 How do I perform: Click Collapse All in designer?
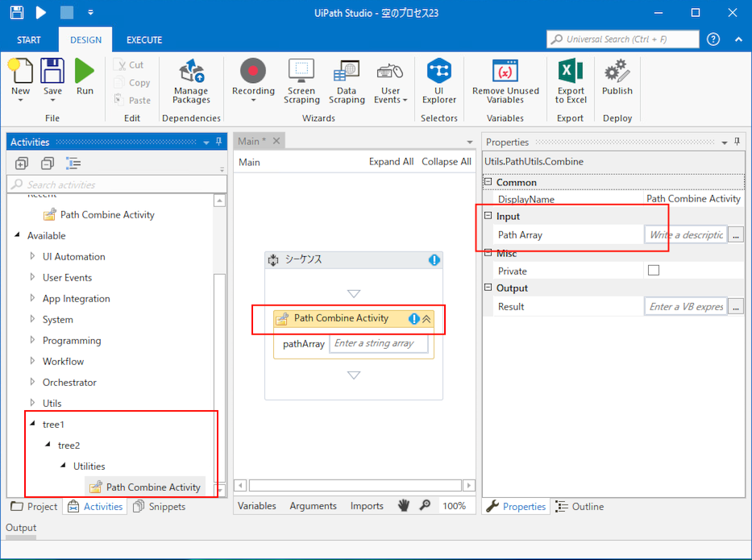pyautogui.click(x=446, y=162)
